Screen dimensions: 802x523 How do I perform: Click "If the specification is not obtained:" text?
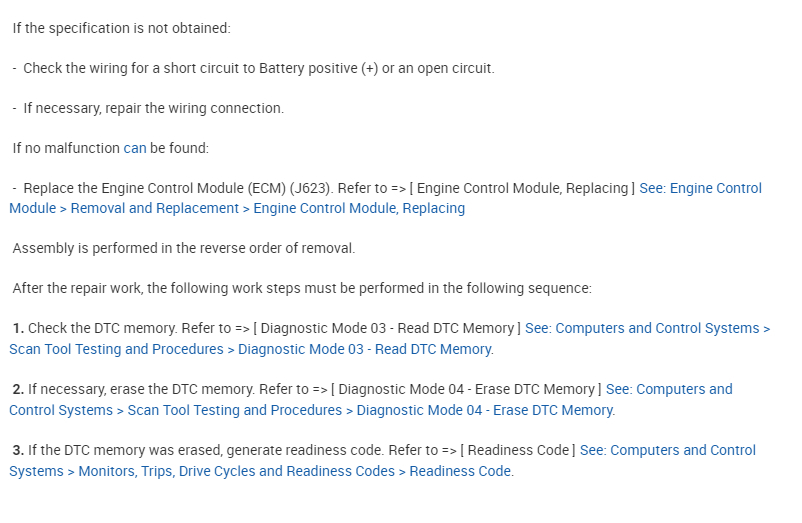121,28
